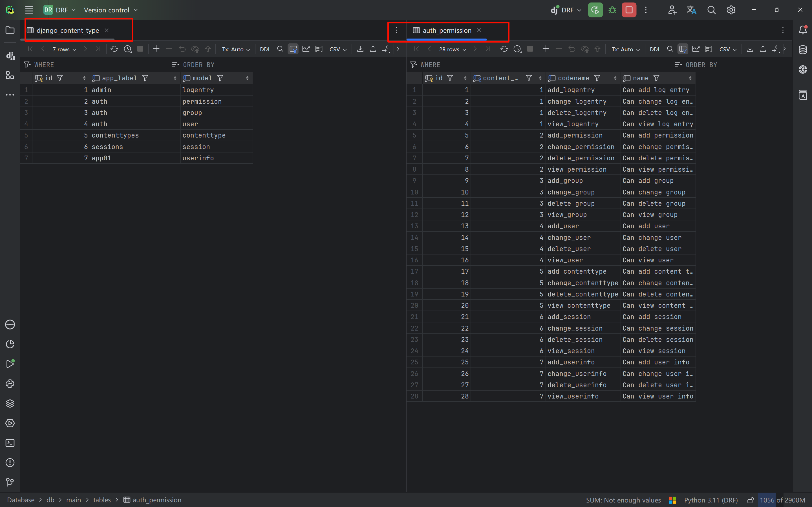Click the Git tool window icon
This screenshot has height=507, width=812.
coord(10,482)
